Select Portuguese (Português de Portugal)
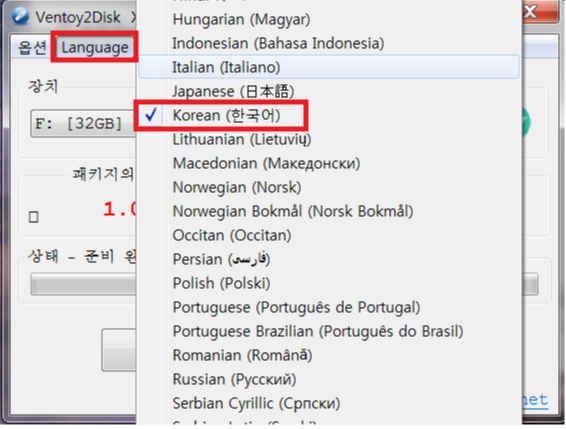566x429 pixels. point(329,307)
